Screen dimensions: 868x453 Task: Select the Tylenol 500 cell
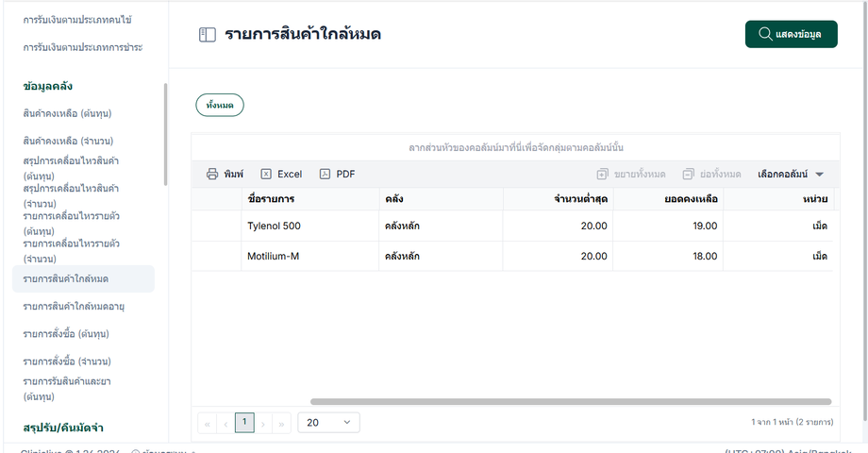tap(310, 226)
